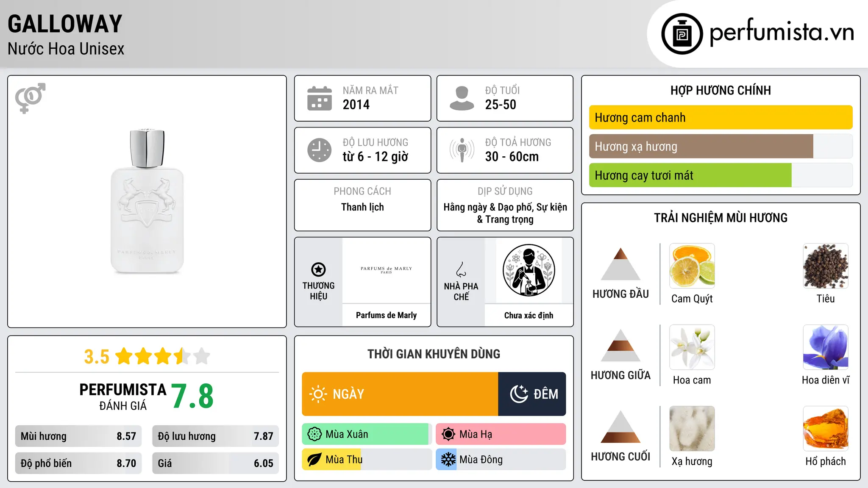Image resolution: width=868 pixels, height=488 pixels.
Task: Click the Tiêu pepper note image
Action: pos(826,266)
